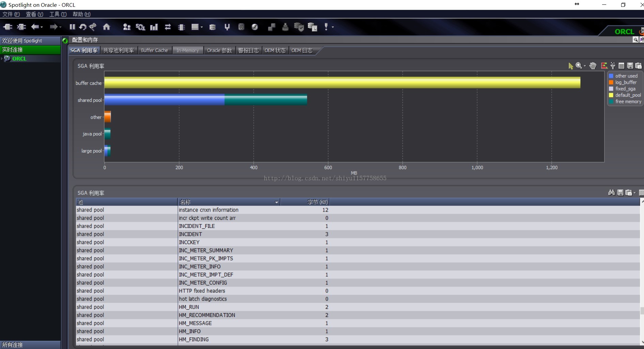Click the SGA table vertical scrollbar

(642, 272)
